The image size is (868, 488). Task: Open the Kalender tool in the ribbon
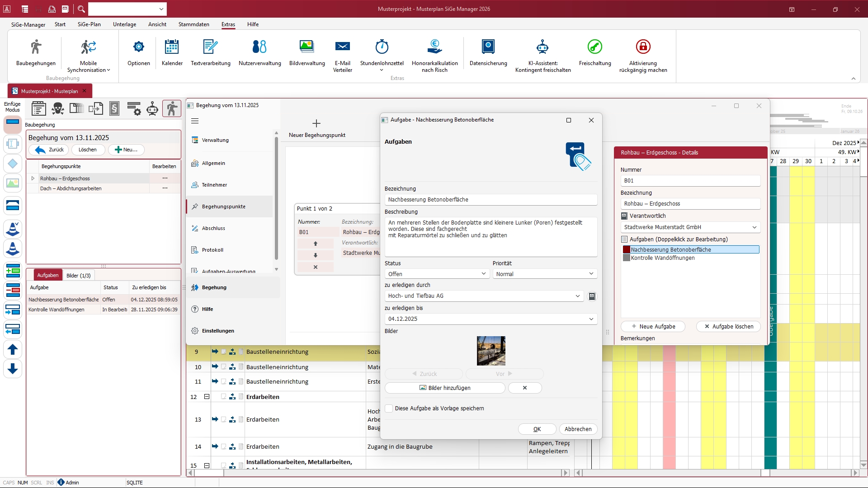pos(172,47)
